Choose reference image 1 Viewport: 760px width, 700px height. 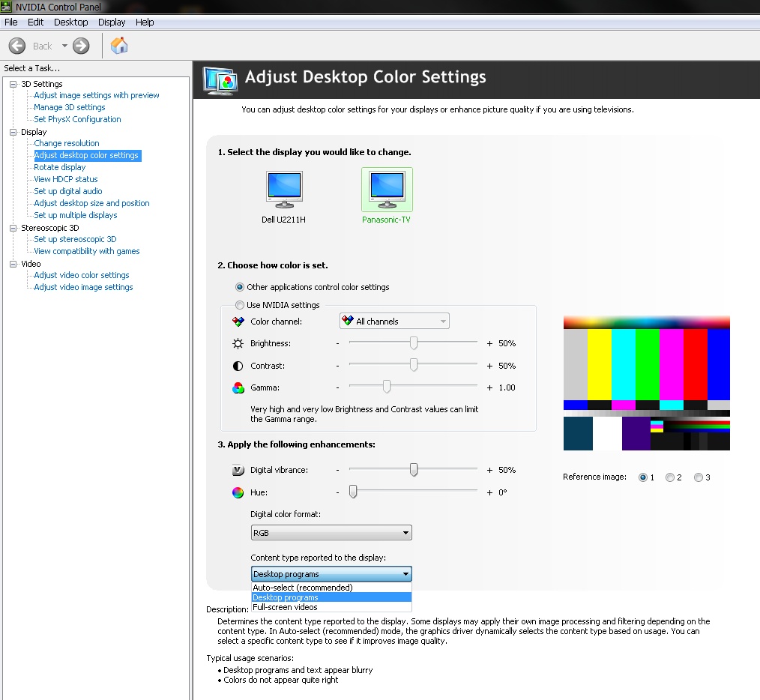643,477
